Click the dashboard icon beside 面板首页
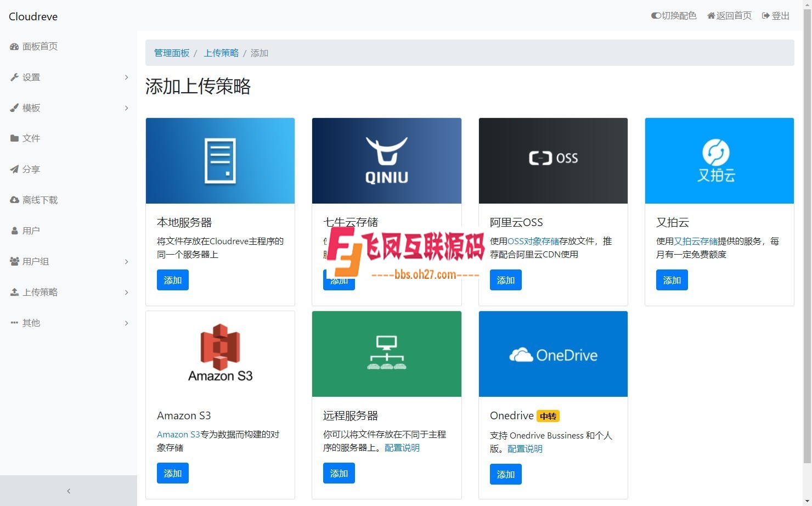 coord(14,47)
